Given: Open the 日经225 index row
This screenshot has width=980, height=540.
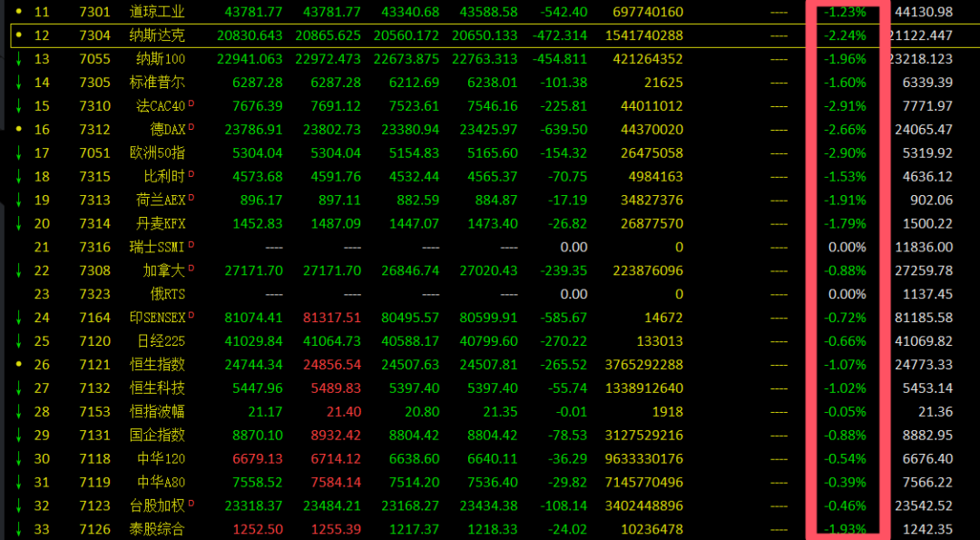Looking at the screenshot, I should 160,340.
